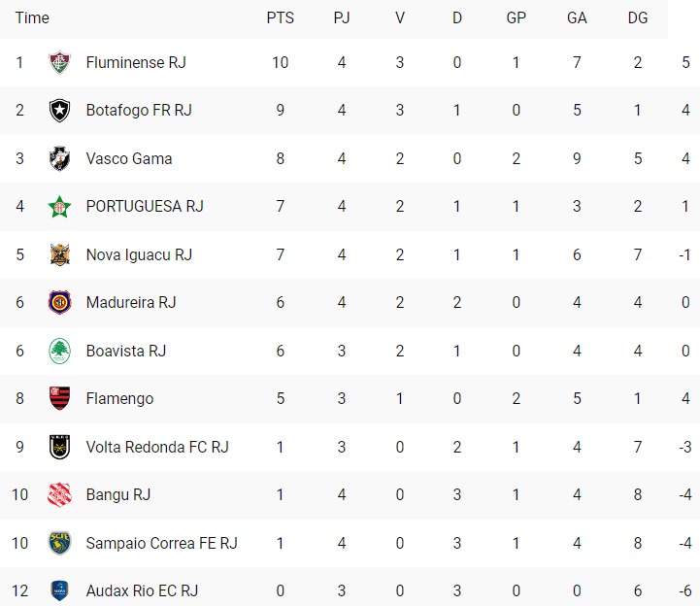Image resolution: width=700 pixels, height=606 pixels.
Task: Click the Audax Rio EC blue crest
Action: (59, 590)
